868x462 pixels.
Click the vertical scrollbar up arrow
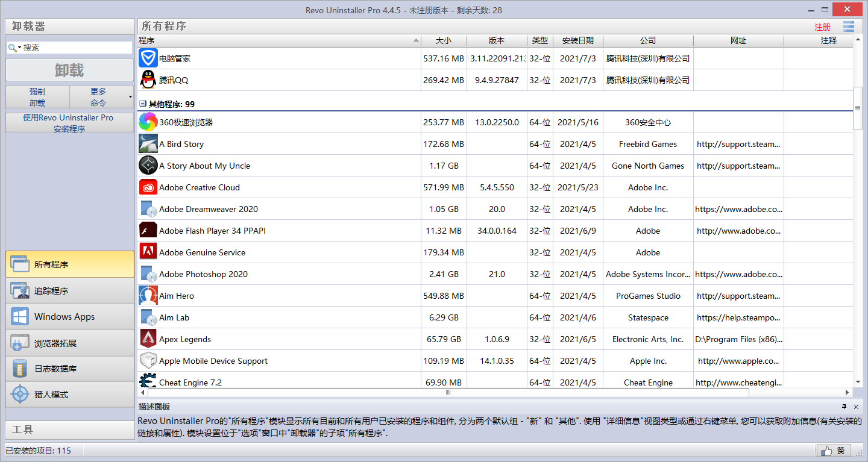[x=858, y=41]
